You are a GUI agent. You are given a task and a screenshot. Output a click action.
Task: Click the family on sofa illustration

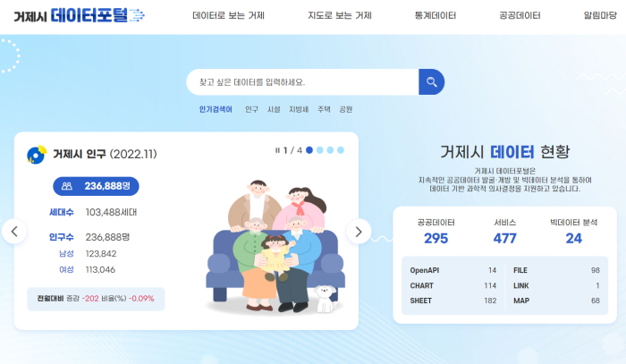(x=275, y=246)
